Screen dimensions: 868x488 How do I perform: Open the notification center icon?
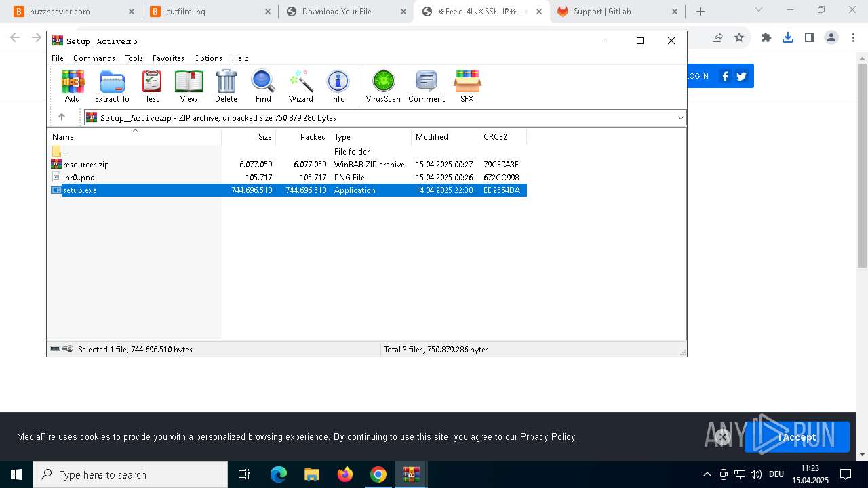(x=846, y=474)
